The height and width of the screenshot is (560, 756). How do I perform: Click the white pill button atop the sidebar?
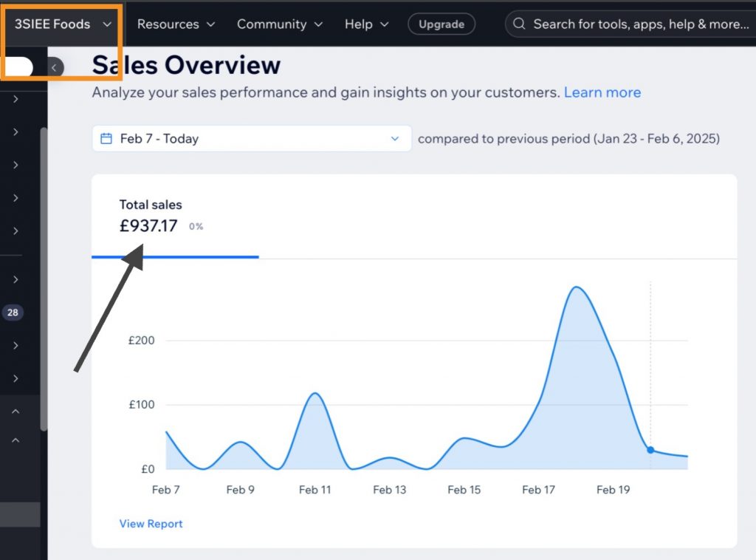pos(18,67)
